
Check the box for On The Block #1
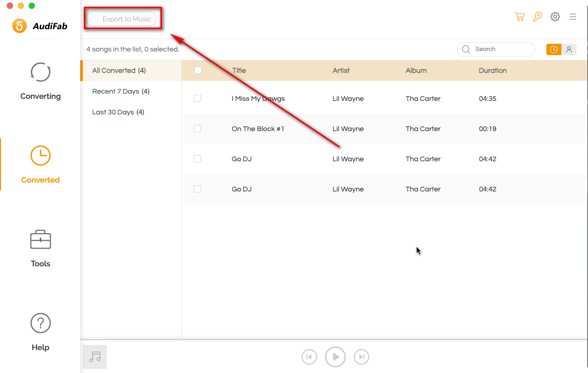(197, 128)
